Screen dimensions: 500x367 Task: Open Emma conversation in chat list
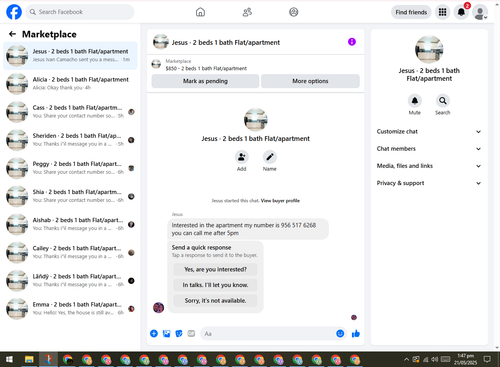[70, 309]
